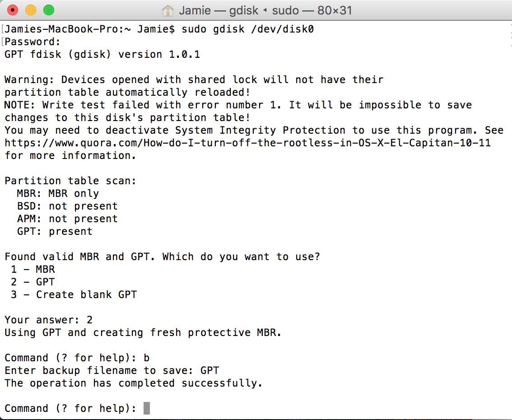The height and width of the screenshot is (420, 512).
Task: Click the 'Warning: Devices opened with shared lock' line
Action: [x=194, y=79]
